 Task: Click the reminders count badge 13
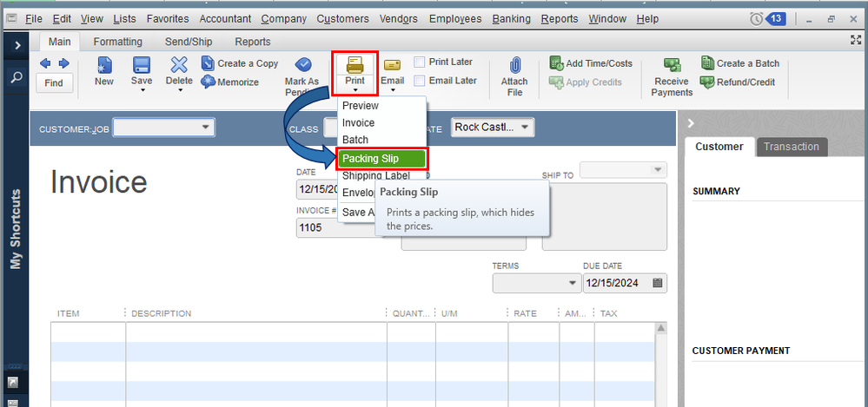(x=776, y=19)
